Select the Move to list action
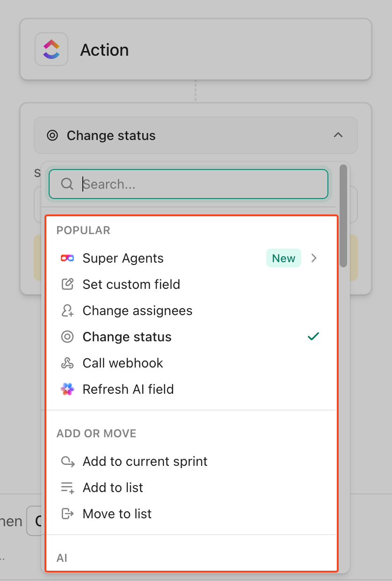Image resolution: width=392 pixels, height=581 pixels. coord(117,514)
